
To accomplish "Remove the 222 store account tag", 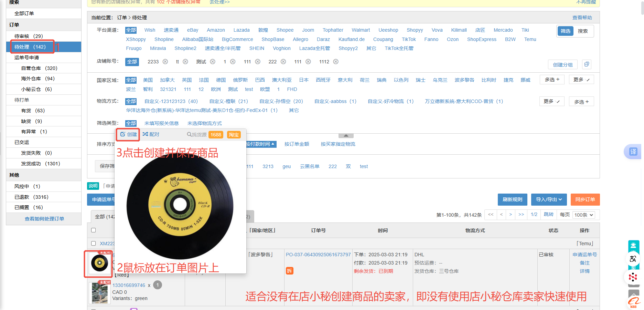I will coord(283,62).
